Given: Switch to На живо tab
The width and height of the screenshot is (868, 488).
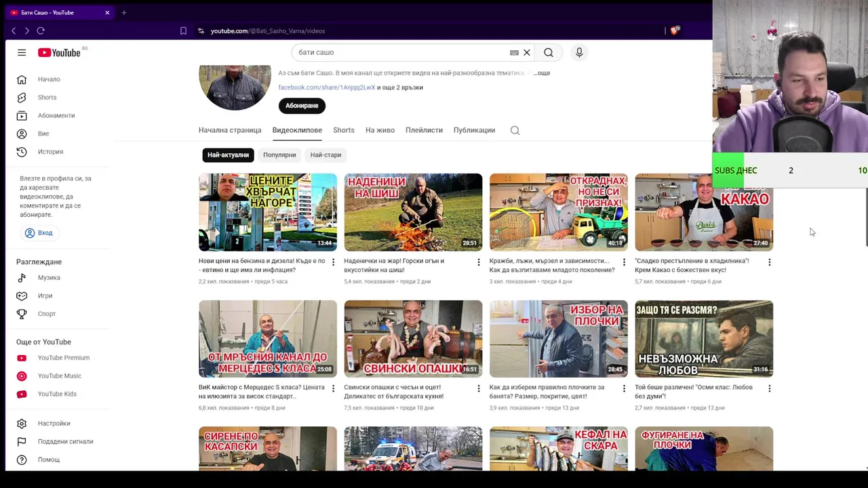Looking at the screenshot, I should click(x=380, y=130).
